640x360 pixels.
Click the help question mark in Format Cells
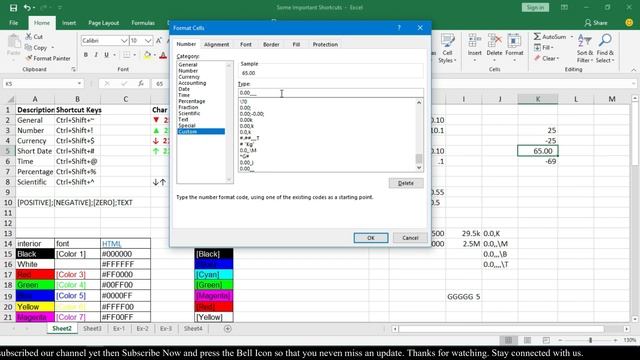point(399,28)
